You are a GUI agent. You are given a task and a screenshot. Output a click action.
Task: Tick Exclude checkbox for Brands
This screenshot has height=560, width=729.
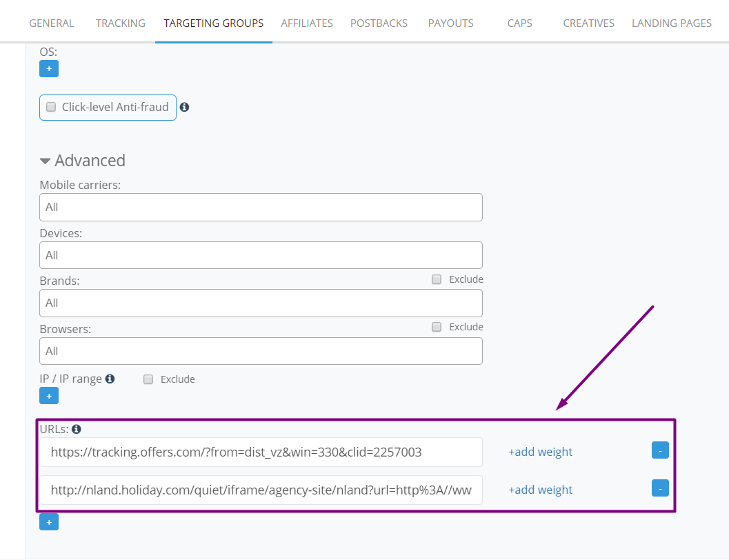coord(436,279)
